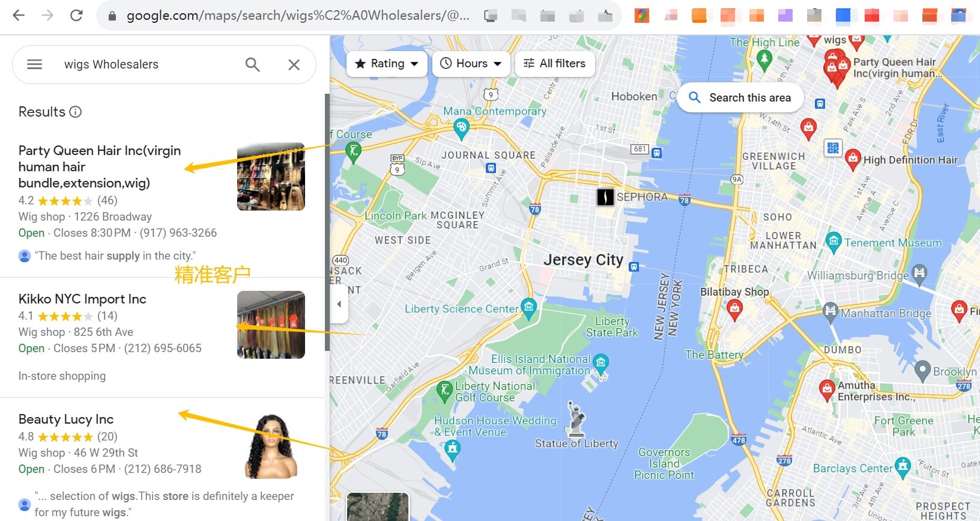Click the browser Forward arrow

click(47, 15)
